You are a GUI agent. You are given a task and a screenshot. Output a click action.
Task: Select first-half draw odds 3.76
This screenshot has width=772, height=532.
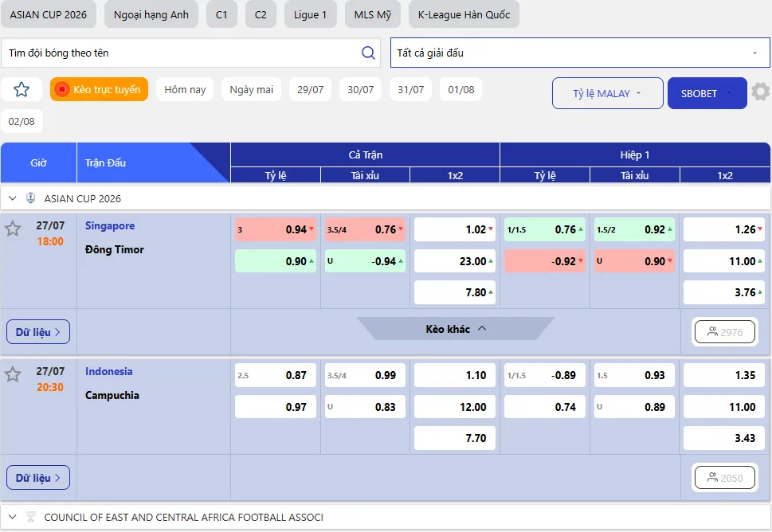pos(724,292)
